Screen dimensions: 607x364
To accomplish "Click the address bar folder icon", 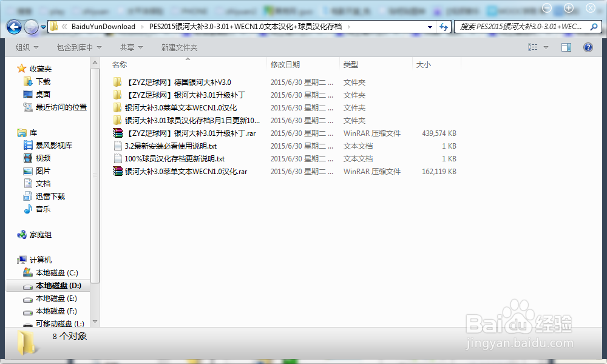I will pos(54,26).
